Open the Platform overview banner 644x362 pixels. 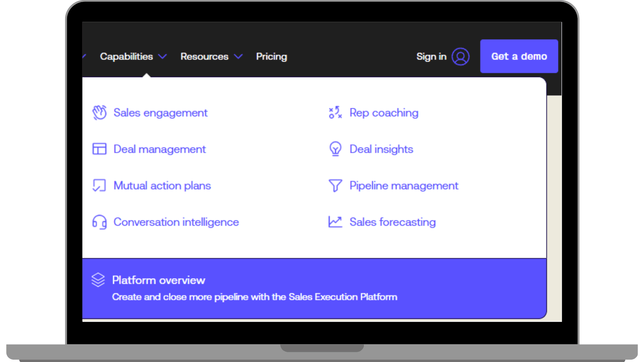tap(255, 287)
